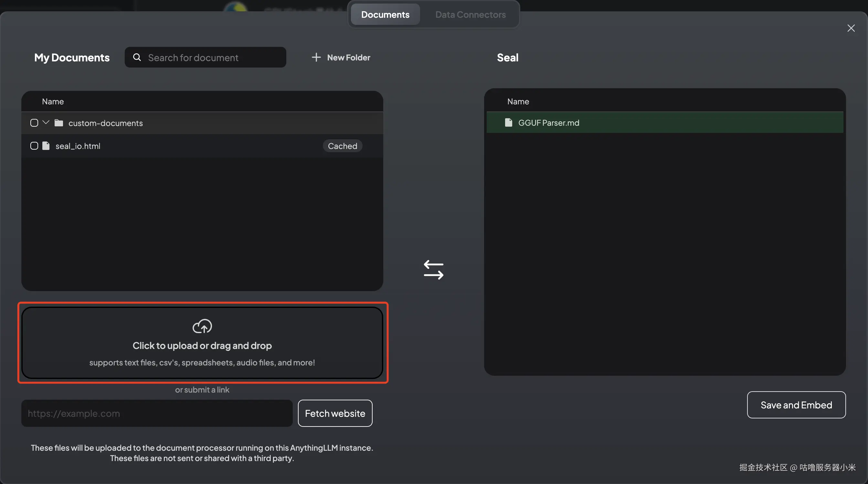Check the custom-documents folder checkbox
Image resolution: width=868 pixels, height=484 pixels.
34,123
